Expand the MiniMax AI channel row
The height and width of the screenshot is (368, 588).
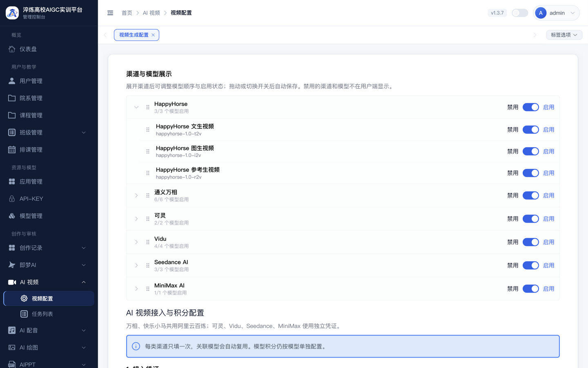pyautogui.click(x=136, y=289)
